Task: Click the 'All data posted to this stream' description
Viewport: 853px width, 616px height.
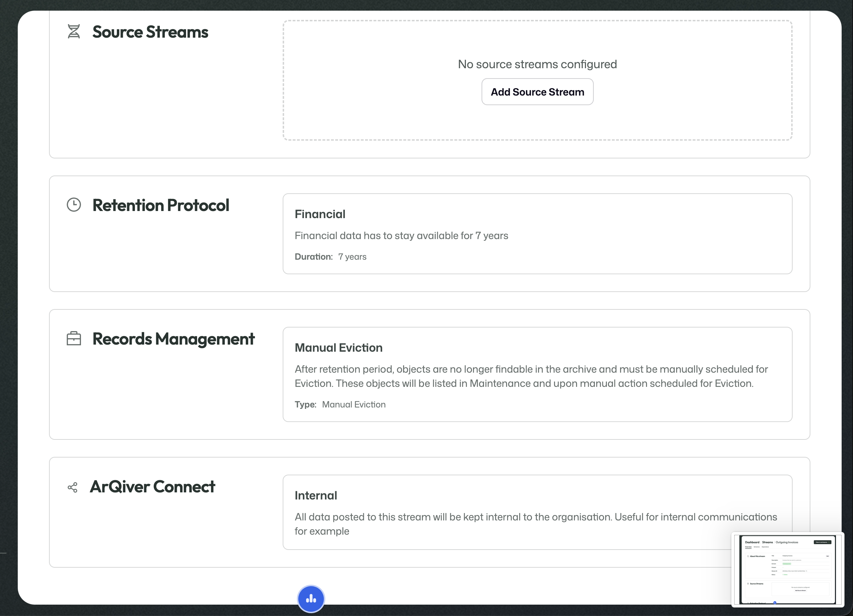Action: (536, 524)
